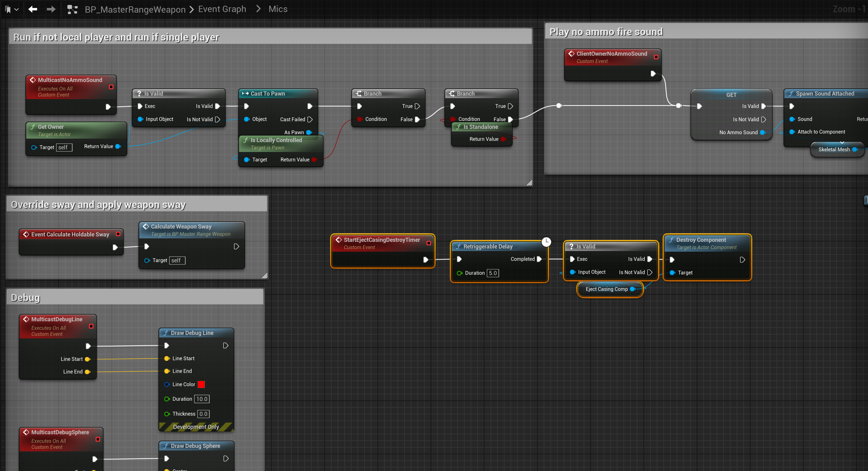The width and height of the screenshot is (868, 471).
Task: Click the blueprint graph icon in the breadcrumb
Action: (x=72, y=9)
